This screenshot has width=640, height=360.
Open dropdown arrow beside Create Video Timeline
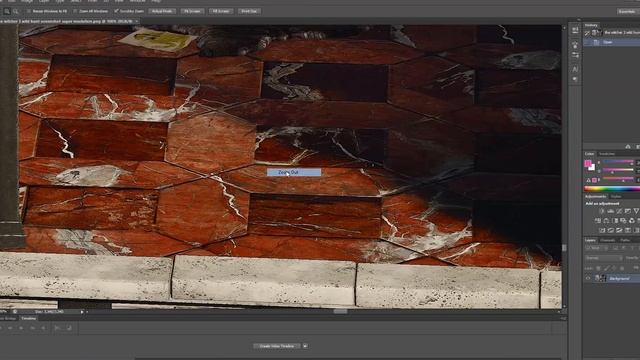point(305,346)
